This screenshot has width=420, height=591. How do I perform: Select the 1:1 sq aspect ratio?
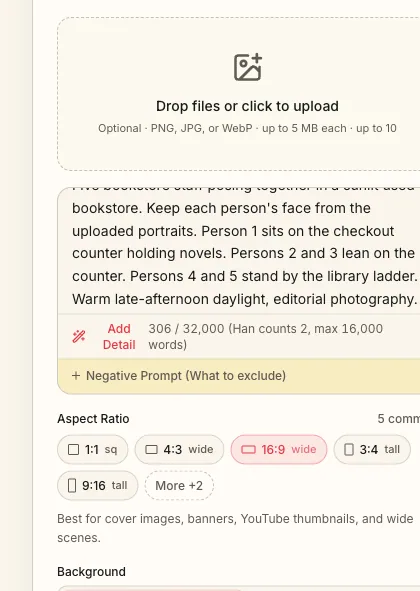pyautogui.click(x=93, y=449)
